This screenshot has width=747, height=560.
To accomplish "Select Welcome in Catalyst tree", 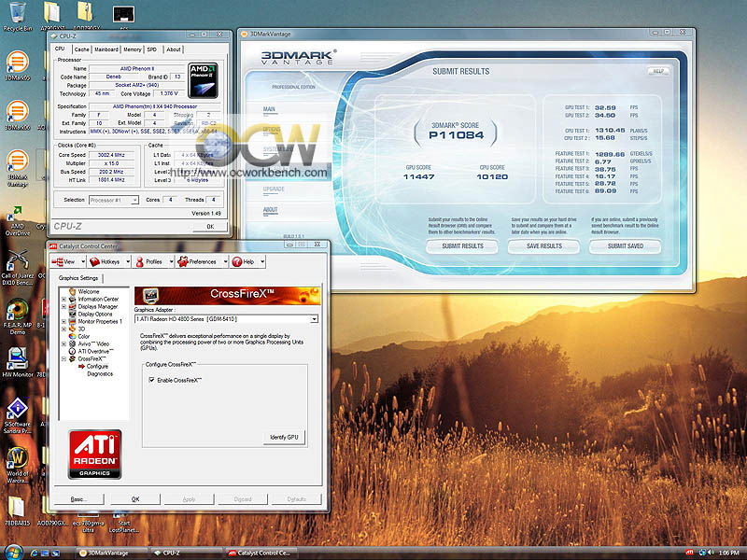I will [89, 291].
